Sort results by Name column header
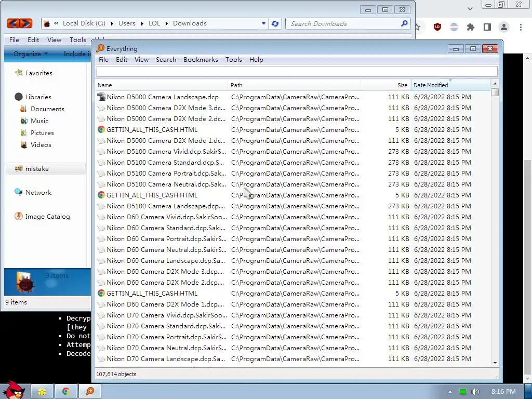The width and height of the screenshot is (532, 399). (x=162, y=85)
